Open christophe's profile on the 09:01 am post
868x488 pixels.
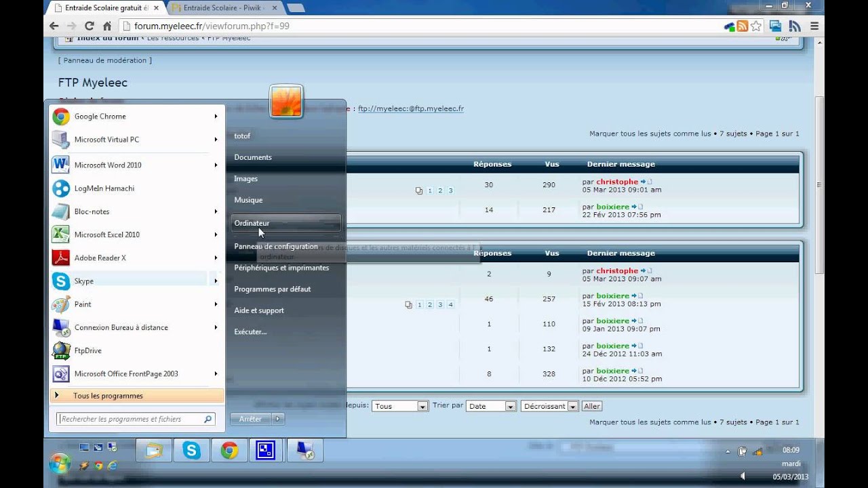click(x=617, y=182)
